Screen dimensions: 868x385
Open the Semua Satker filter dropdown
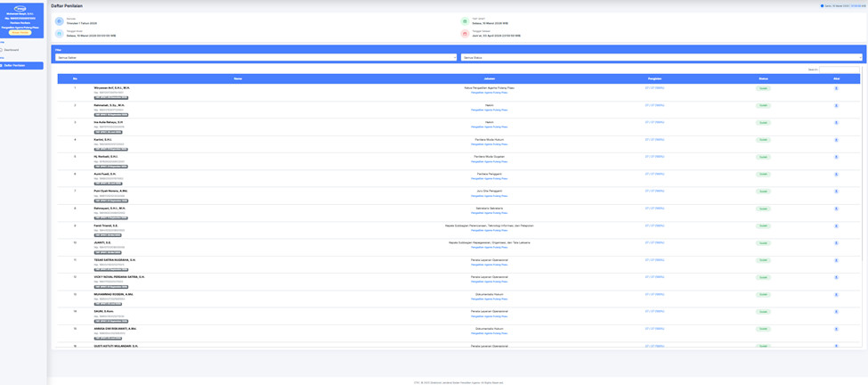256,57
